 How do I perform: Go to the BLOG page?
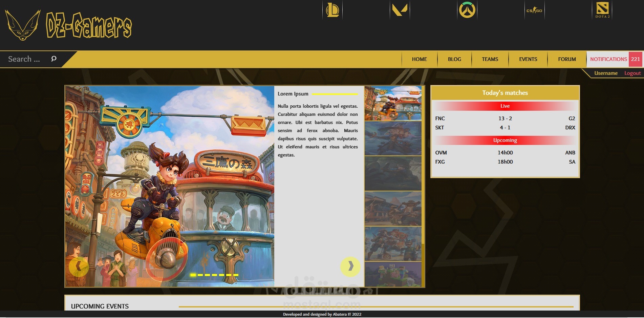[454, 59]
